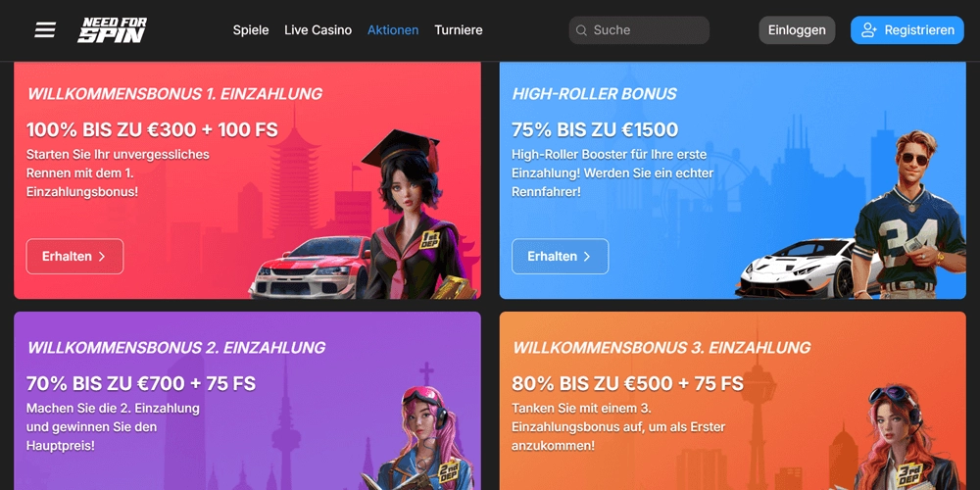
Task: Click the chevron arrow on High-Roller Erhalten
Action: (587, 256)
